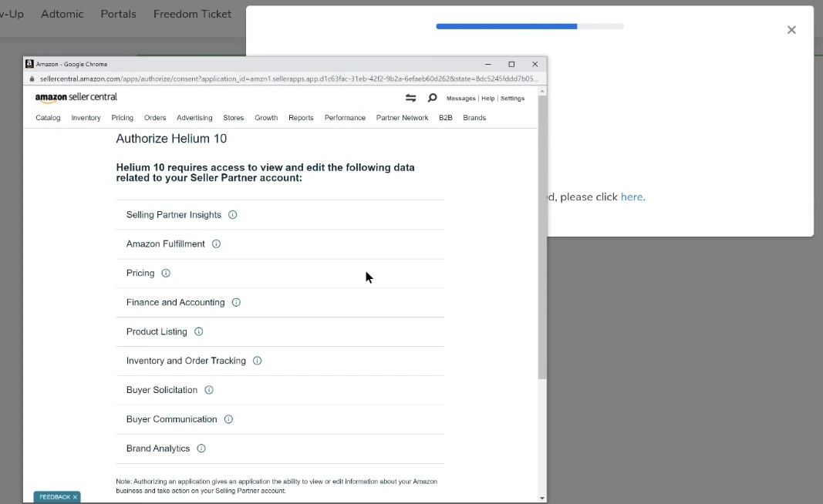Show info for Buyer Communication
The image size is (823, 504).
point(228,419)
